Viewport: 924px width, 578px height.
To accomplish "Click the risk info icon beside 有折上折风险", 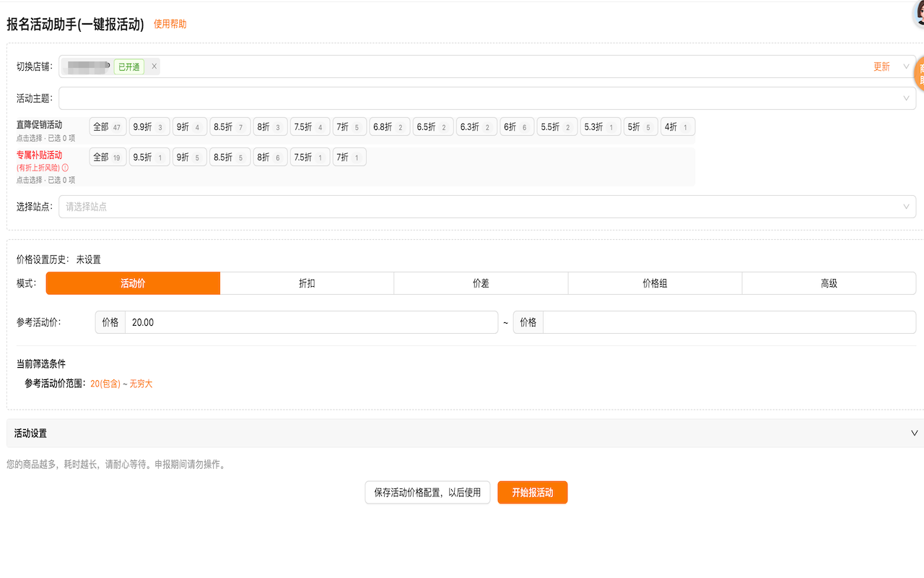I will click(65, 168).
